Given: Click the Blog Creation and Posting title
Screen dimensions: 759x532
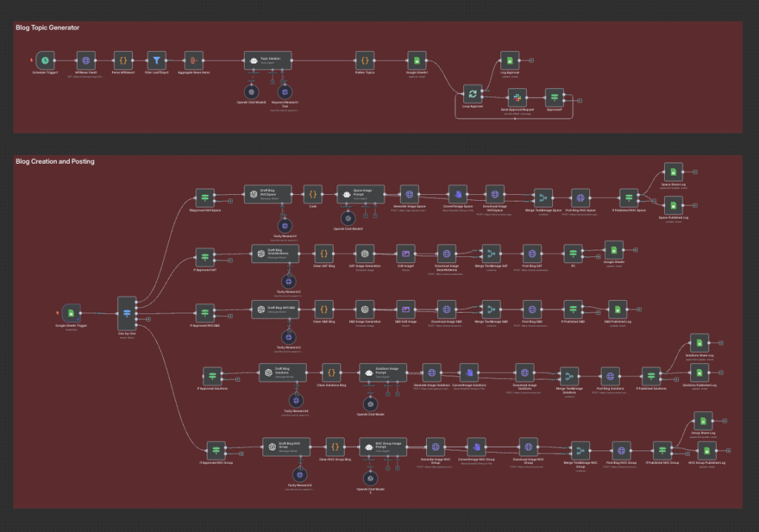Looking at the screenshot, I should (x=55, y=162).
